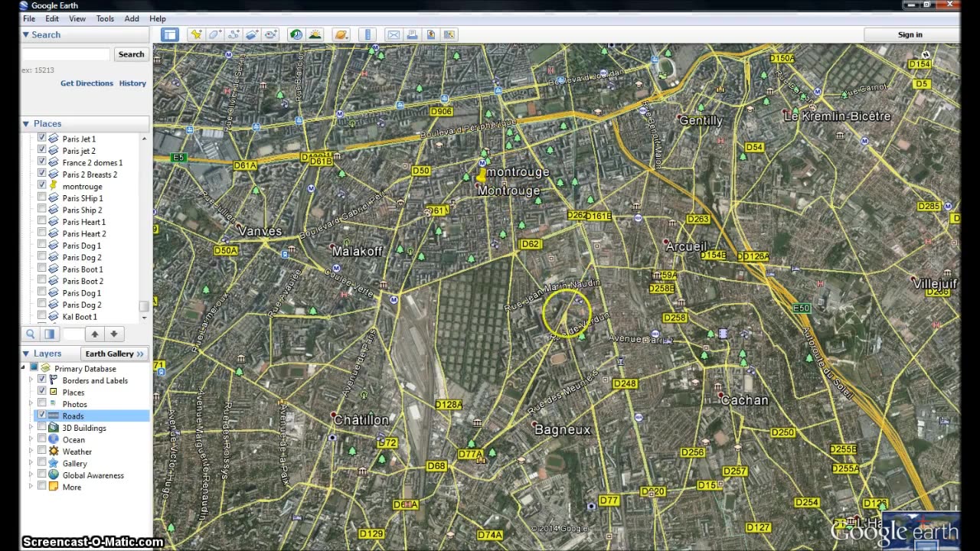The image size is (980, 551).
Task: Expand the Photos layer node
Action: (x=31, y=404)
